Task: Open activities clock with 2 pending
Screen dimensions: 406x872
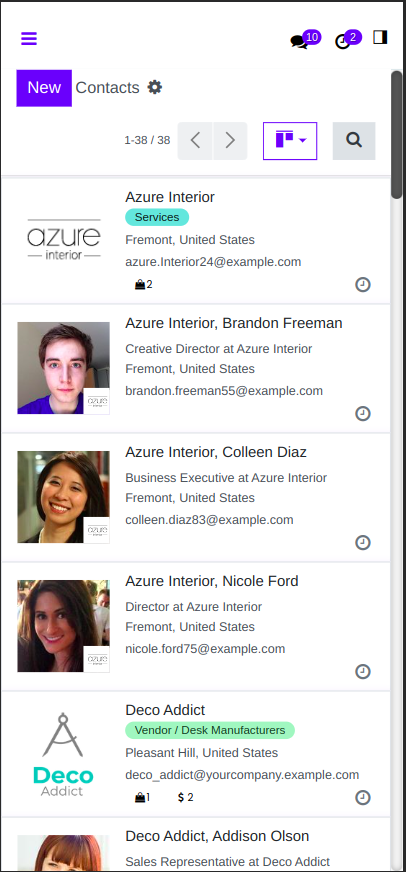Action: pyautogui.click(x=348, y=40)
